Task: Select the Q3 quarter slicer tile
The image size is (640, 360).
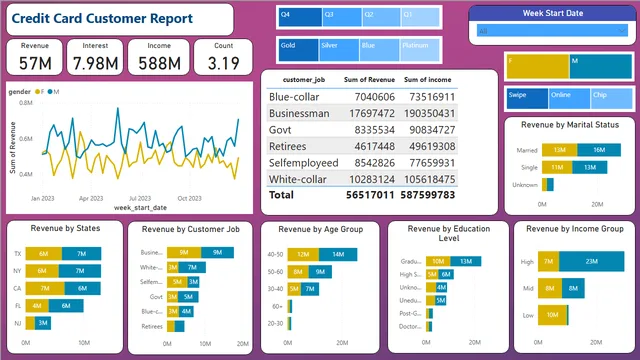Action: click(342, 18)
